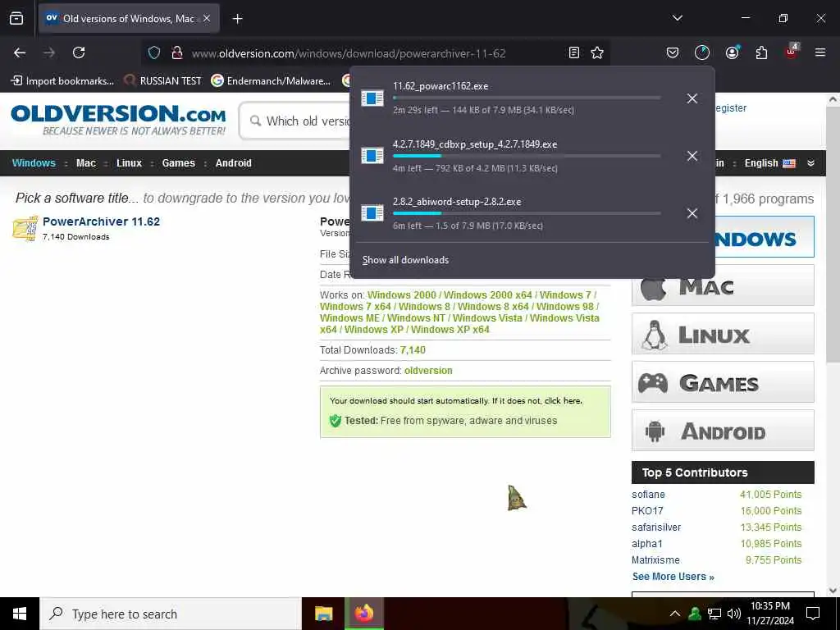Select the Android navigation menu item
Image resolution: width=840 pixels, height=630 pixels.
tap(234, 163)
